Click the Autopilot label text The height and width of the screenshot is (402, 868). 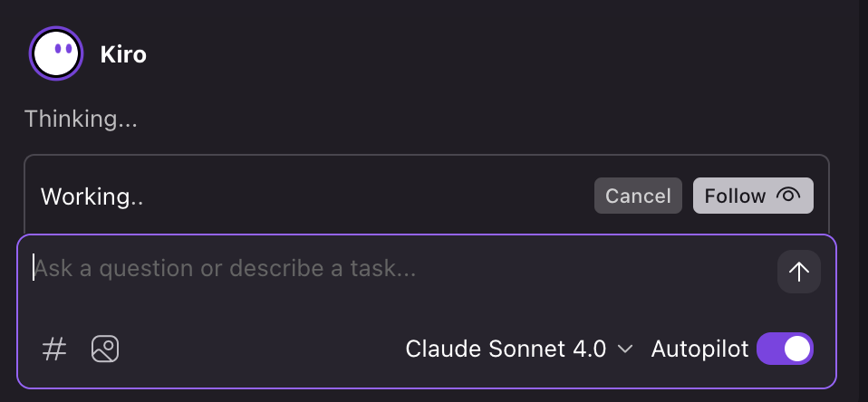tap(699, 349)
